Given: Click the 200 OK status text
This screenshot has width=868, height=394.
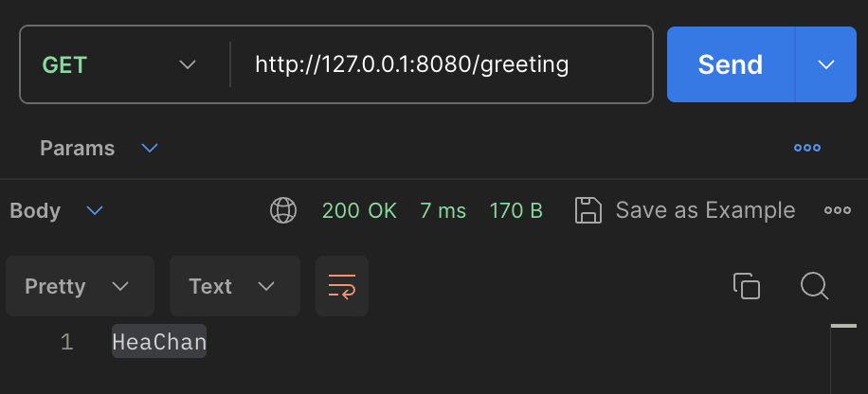Looking at the screenshot, I should click(x=359, y=211).
